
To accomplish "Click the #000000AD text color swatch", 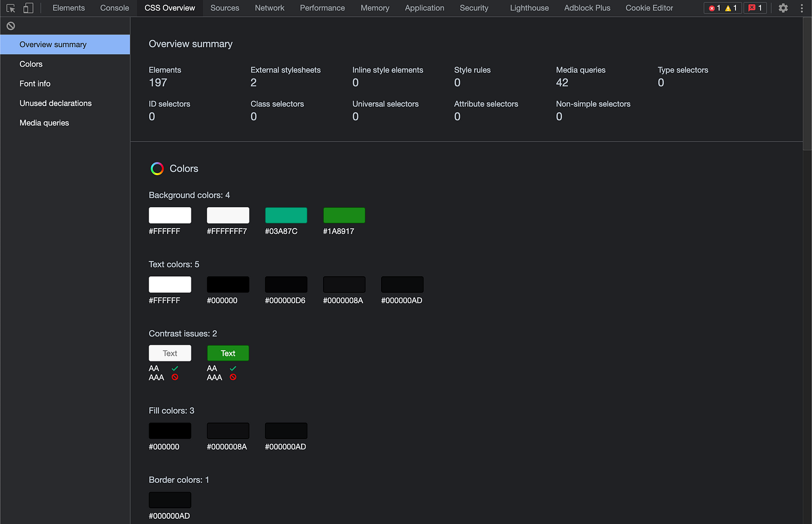I will (x=402, y=284).
